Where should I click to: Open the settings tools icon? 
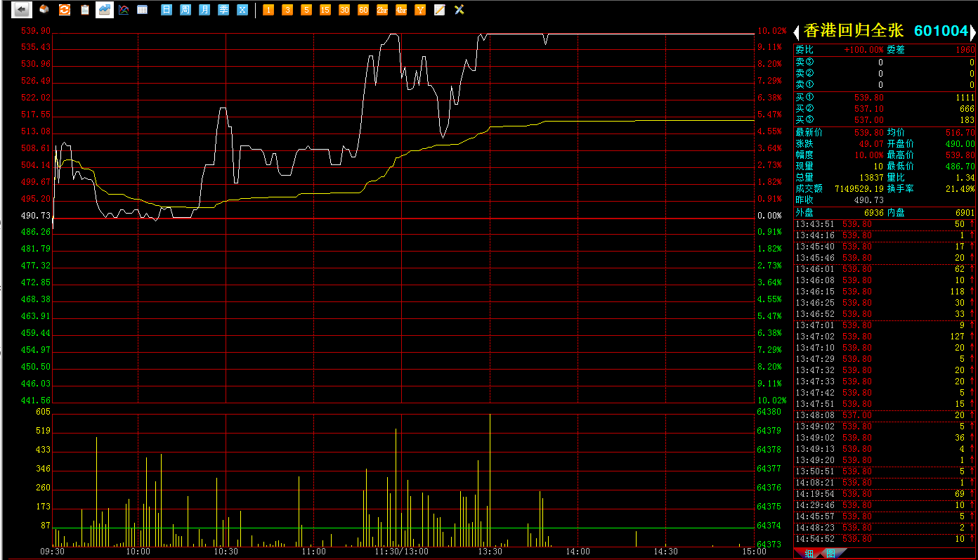[459, 10]
